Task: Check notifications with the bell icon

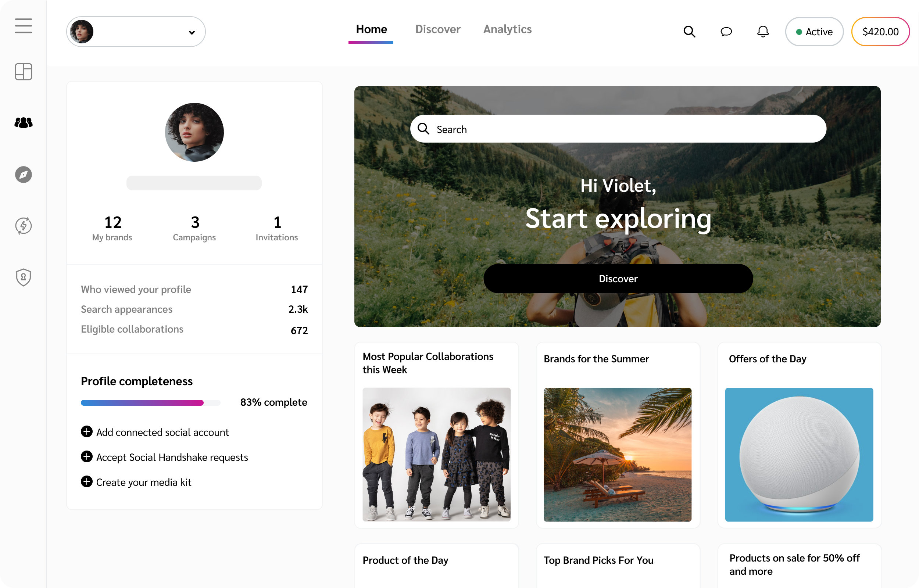Action: click(x=762, y=32)
